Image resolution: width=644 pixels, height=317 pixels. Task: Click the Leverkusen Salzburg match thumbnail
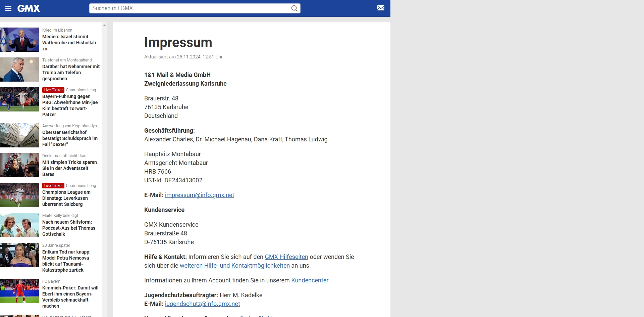pyautogui.click(x=19, y=195)
